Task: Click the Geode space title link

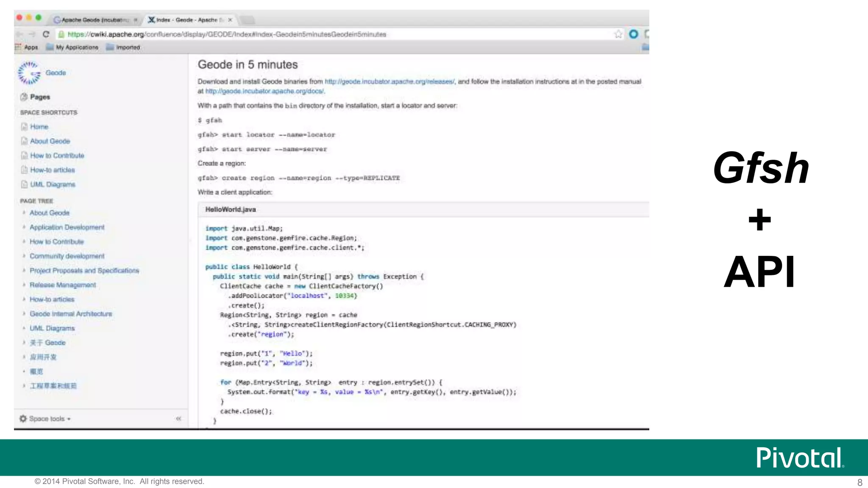Action: pyautogui.click(x=56, y=73)
